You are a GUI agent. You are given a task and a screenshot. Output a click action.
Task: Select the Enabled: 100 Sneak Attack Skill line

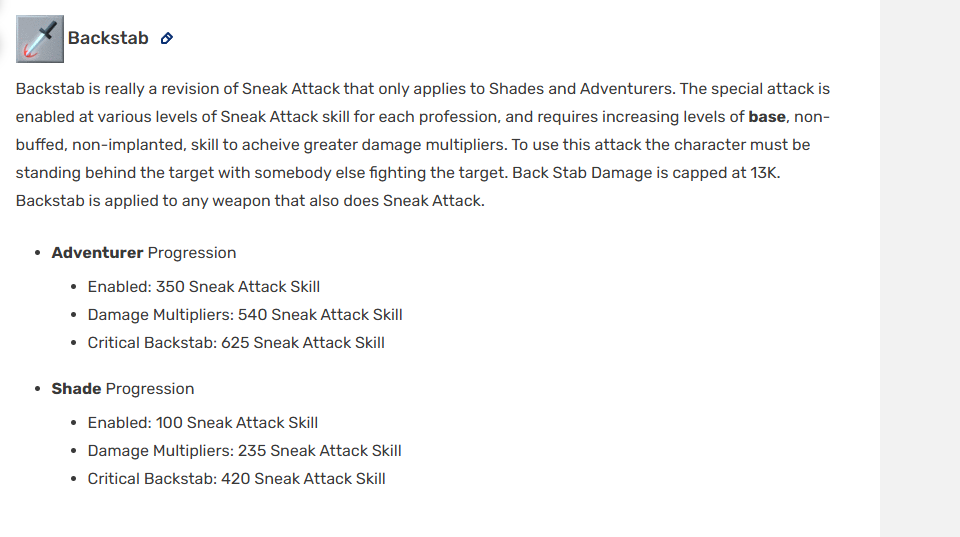pos(203,423)
